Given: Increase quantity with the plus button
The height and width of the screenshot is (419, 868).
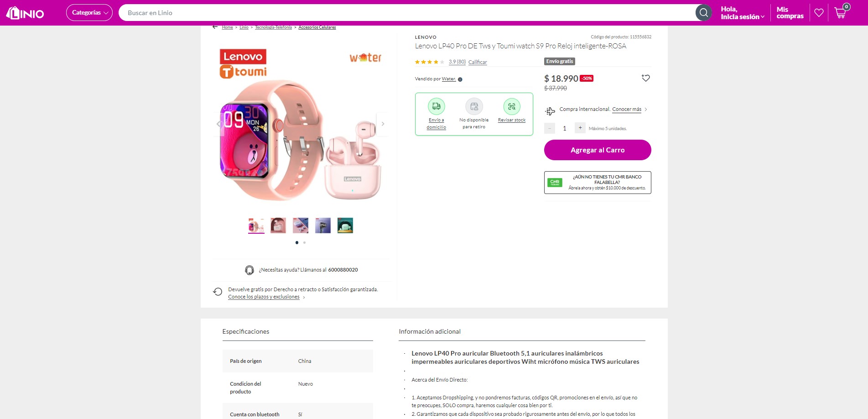Looking at the screenshot, I should (x=579, y=128).
